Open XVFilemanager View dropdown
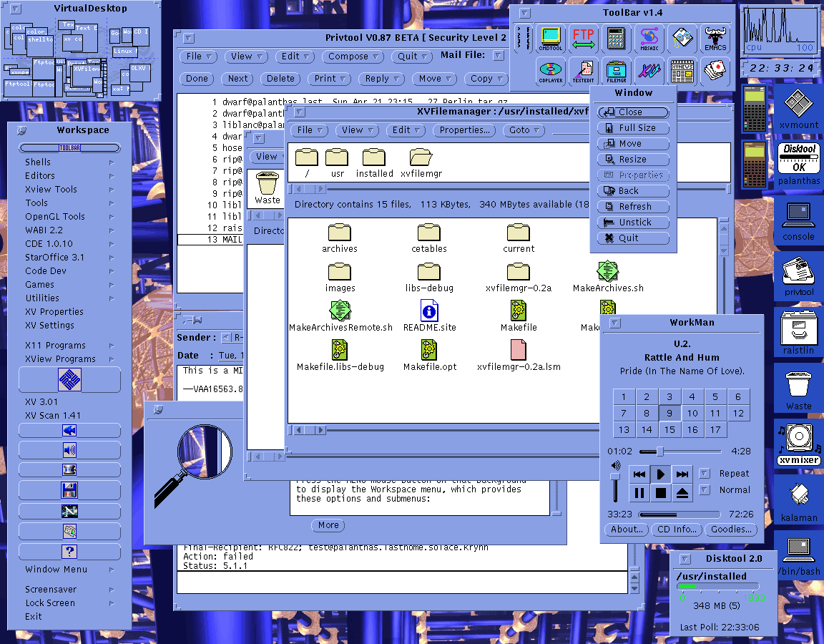Screen dimensions: 824x644 357,130
